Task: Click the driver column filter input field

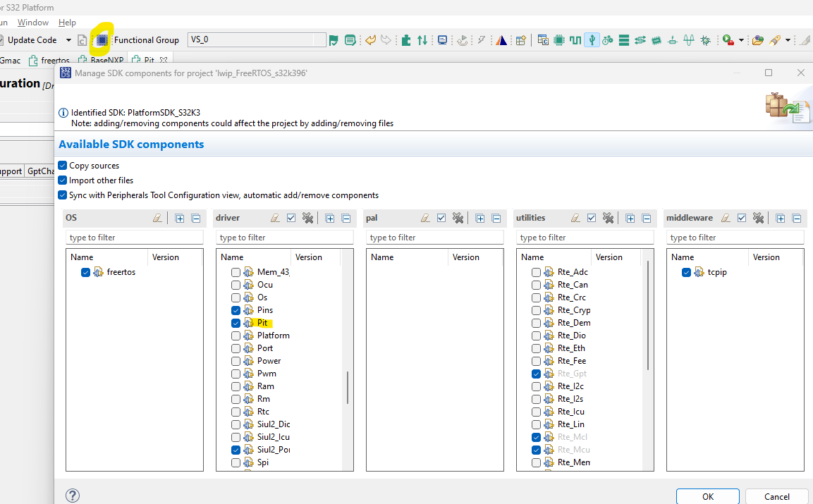Action: (x=284, y=237)
